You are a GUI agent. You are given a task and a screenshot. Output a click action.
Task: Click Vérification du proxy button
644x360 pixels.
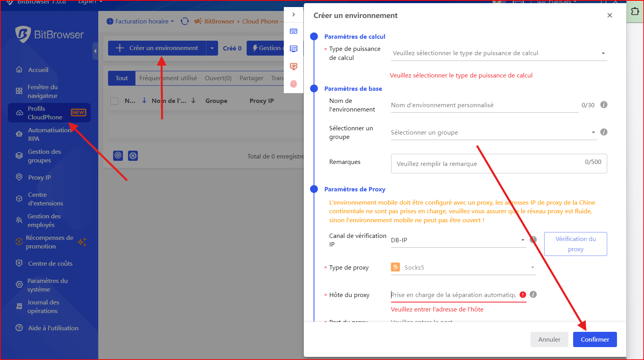(575, 244)
